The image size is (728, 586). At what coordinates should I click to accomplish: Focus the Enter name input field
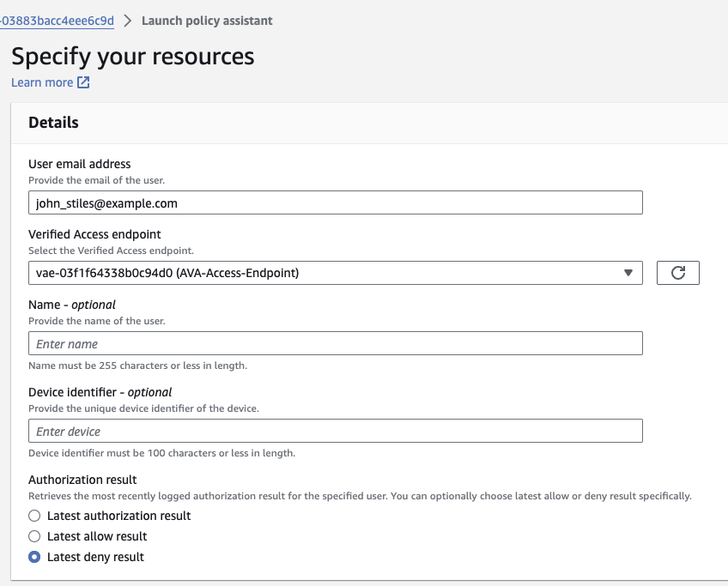tap(335, 343)
